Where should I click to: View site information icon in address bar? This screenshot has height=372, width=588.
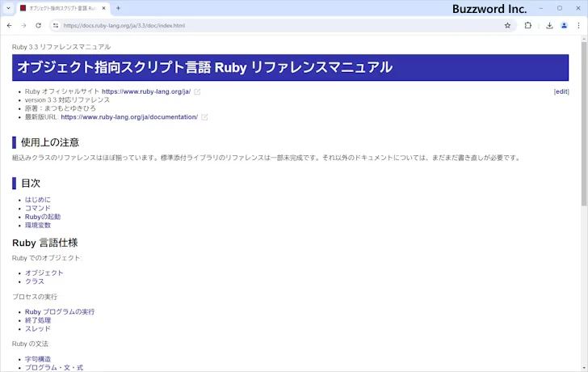pyautogui.click(x=56, y=26)
